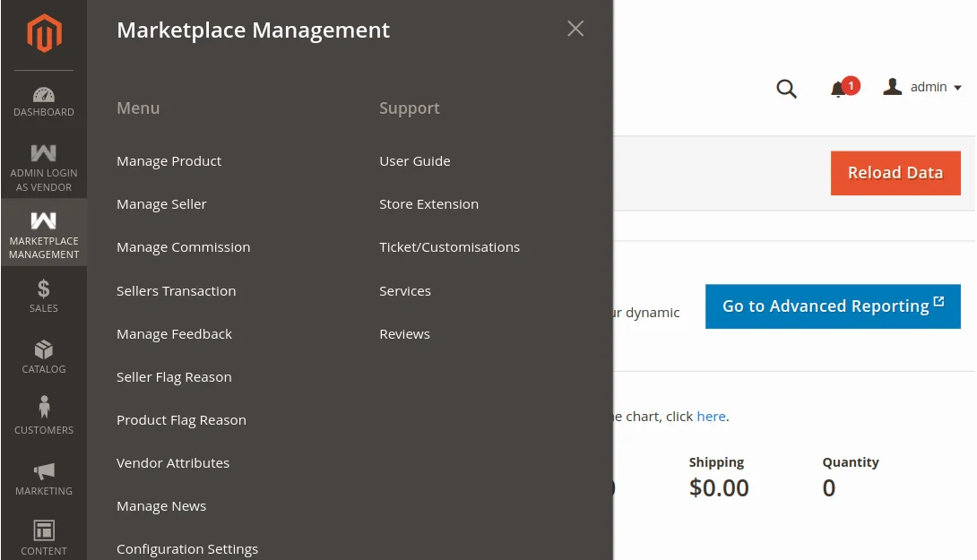The image size is (977, 560).
Task: Open Configuration Settings
Action: [187, 548]
